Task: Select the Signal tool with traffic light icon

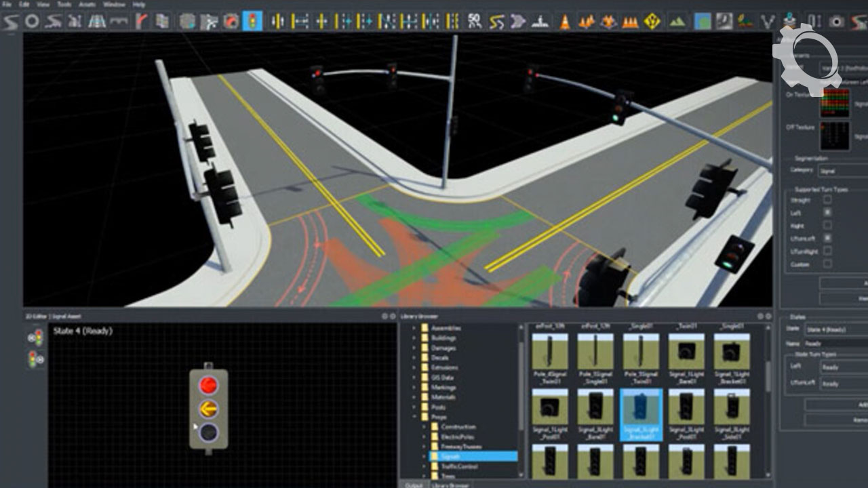Action: pos(253,21)
